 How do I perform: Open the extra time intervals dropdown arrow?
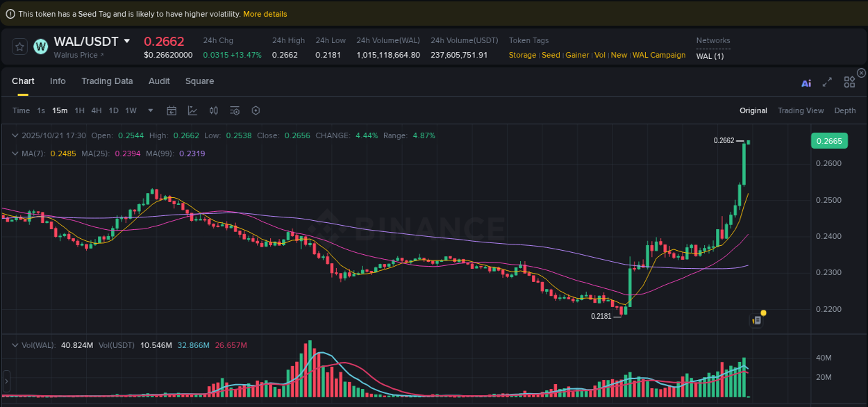pos(150,110)
